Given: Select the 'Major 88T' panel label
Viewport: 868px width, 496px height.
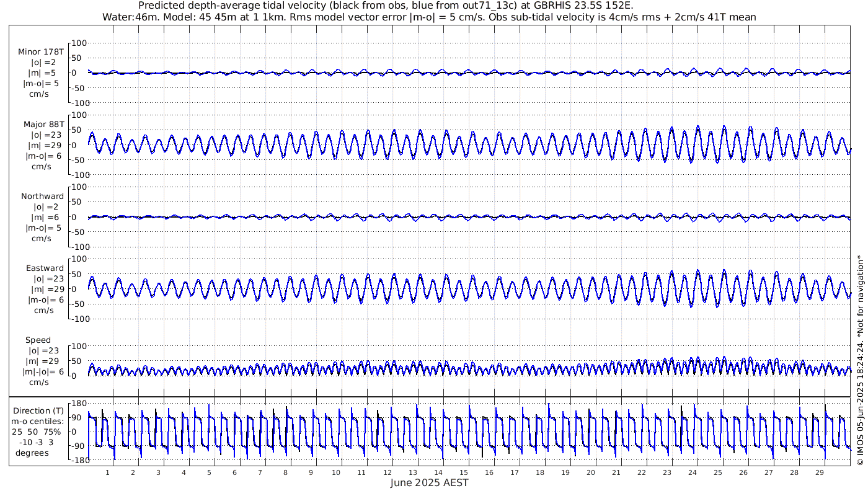Looking at the screenshot, I should point(41,124).
